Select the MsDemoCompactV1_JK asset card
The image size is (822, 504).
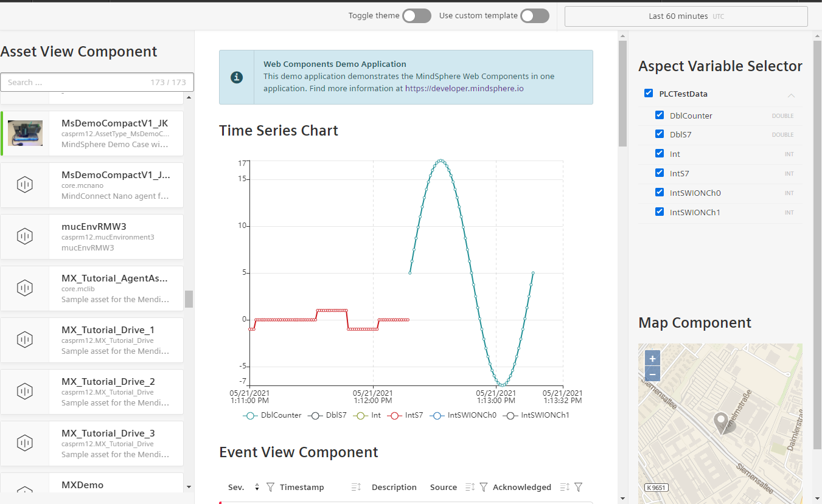92,133
